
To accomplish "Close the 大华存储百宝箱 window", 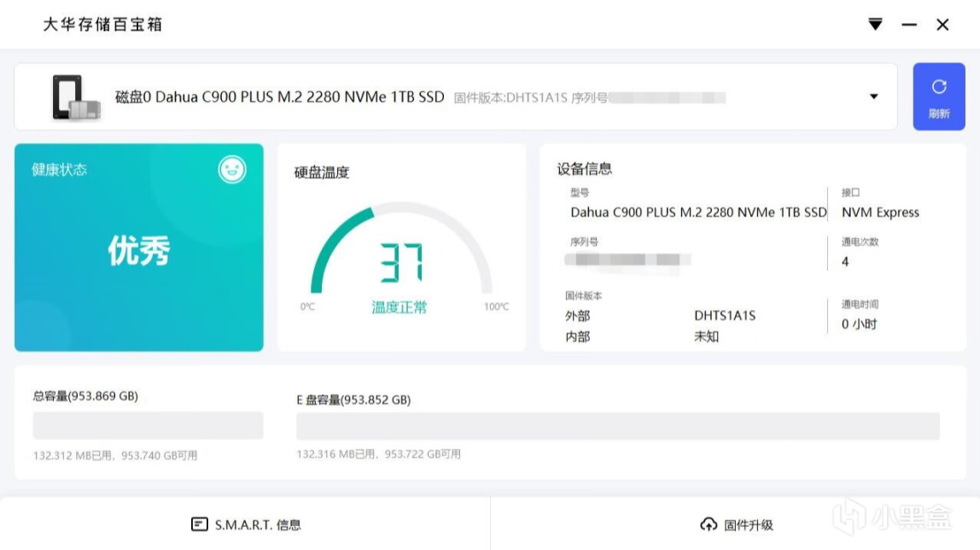I will pyautogui.click(x=942, y=25).
